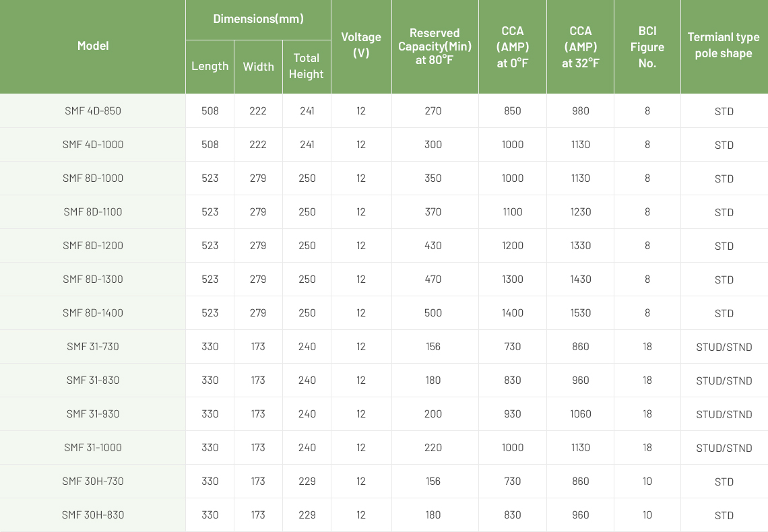Click the CCA (AMP) at 0°F header
This screenshot has height=532, width=768.
[512, 46]
